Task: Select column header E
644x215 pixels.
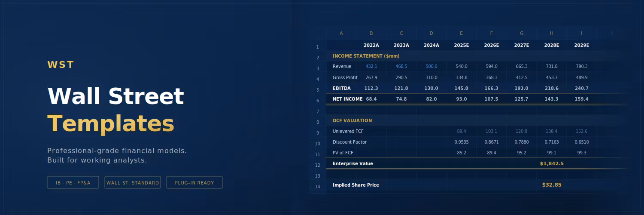Action: (x=461, y=33)
